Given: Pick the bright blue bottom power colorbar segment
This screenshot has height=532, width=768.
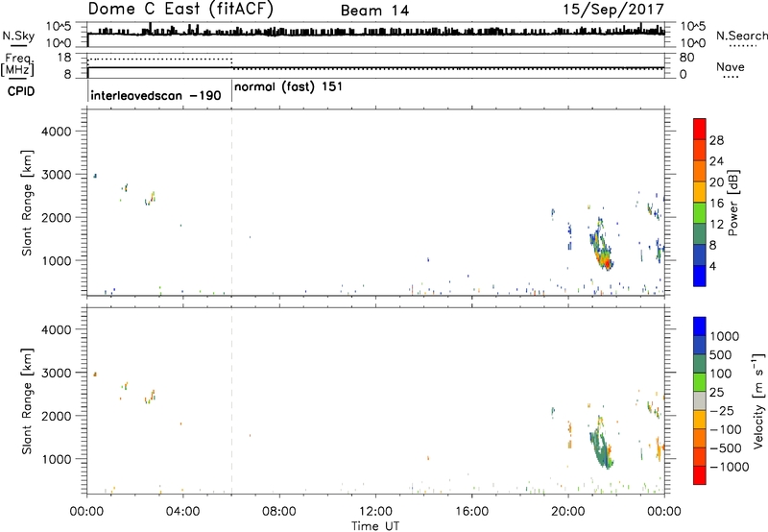Looking at the screenshot, I should (x=700, y=276).
